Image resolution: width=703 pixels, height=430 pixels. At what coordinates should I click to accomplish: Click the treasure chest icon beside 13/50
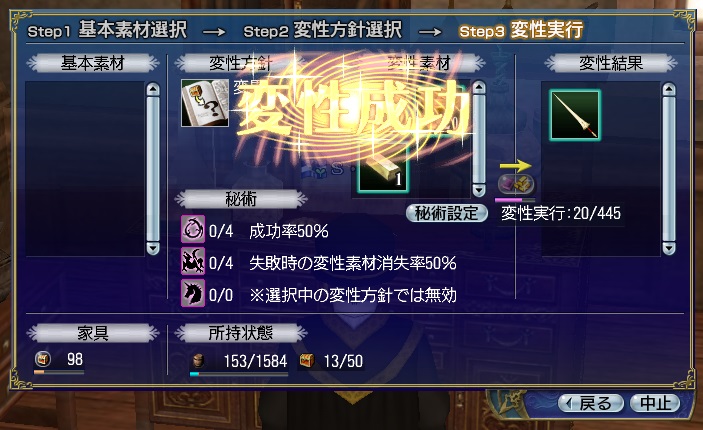point(307,361)
